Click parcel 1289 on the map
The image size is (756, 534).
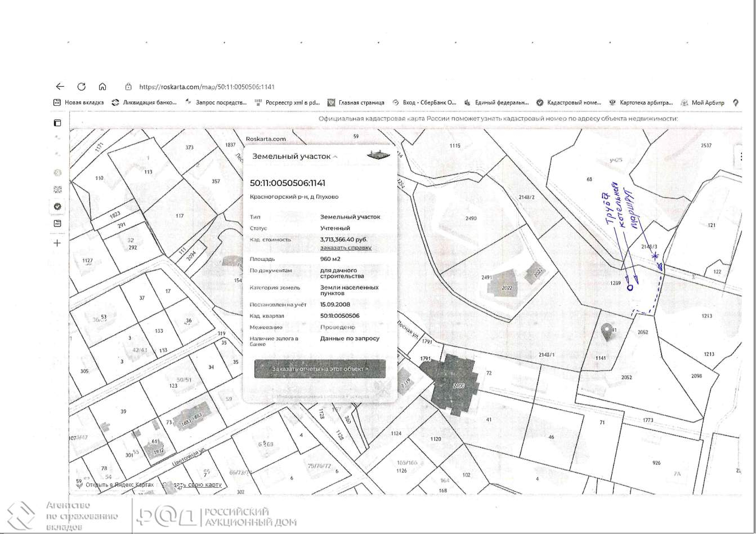point(615,283)
